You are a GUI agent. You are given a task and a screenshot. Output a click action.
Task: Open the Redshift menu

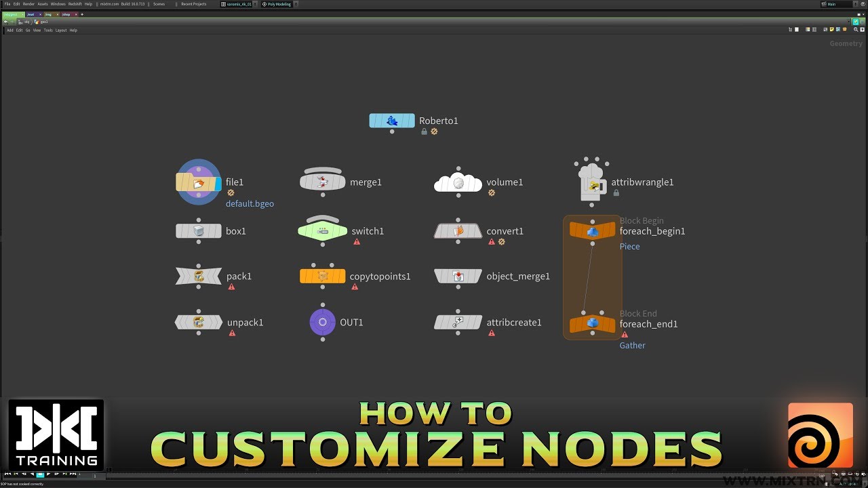[75, 4]
